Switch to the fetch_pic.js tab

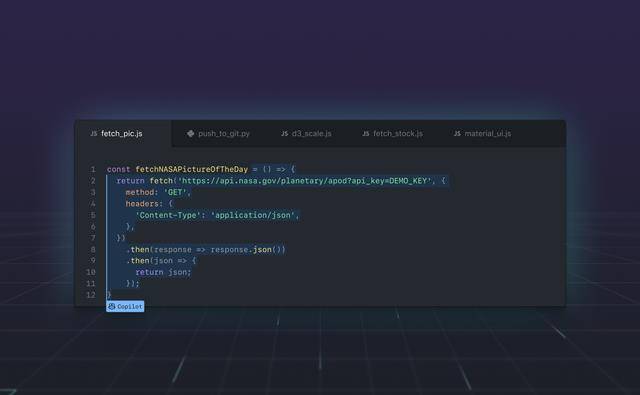click(122, 133)
